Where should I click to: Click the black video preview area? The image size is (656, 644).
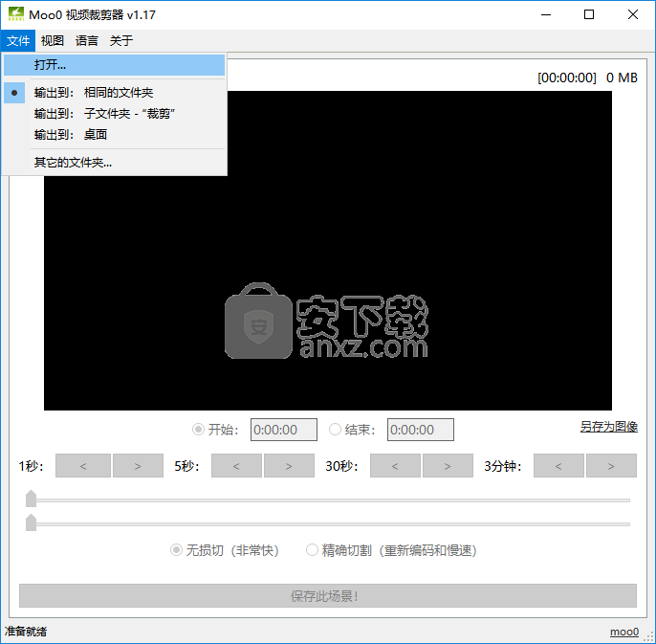pos(328,251)
